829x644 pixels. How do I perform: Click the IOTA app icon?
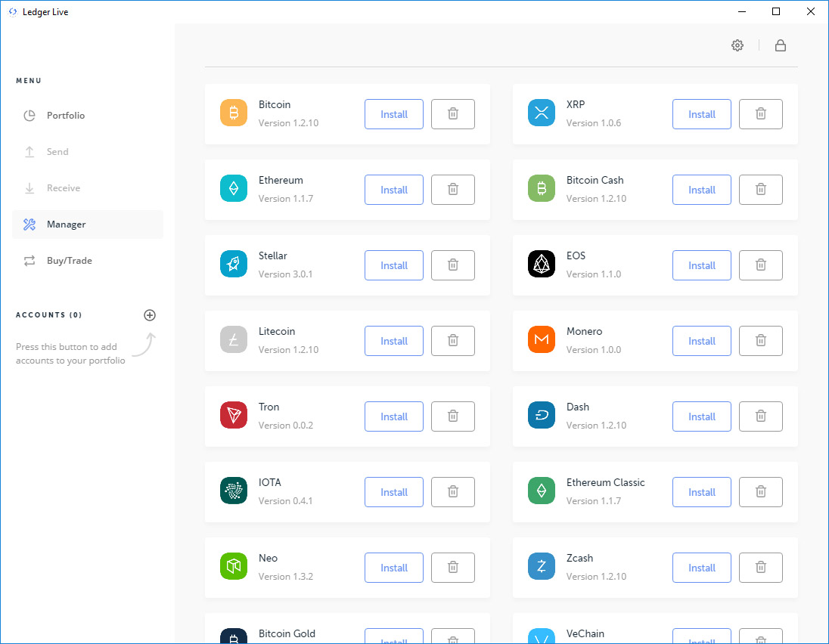pyautogui.click(x=234, y=491)
